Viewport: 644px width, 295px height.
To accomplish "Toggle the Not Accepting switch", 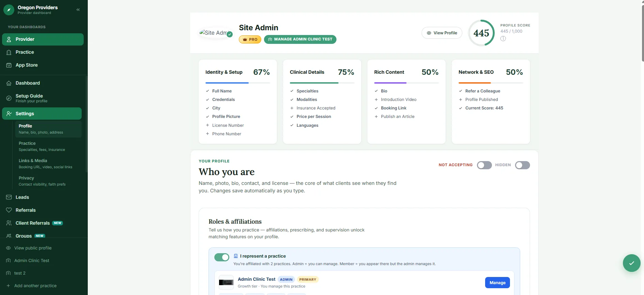I will 484,165.
